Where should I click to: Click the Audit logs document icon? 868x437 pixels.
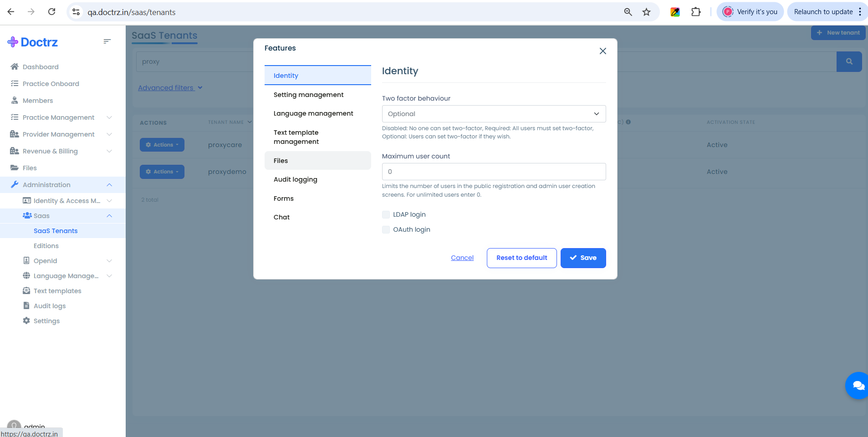tap(26, 306)
